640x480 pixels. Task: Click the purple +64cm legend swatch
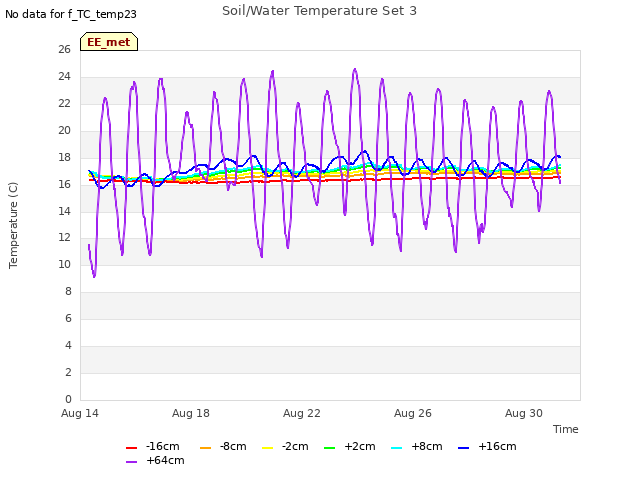[x=131, y=462]
